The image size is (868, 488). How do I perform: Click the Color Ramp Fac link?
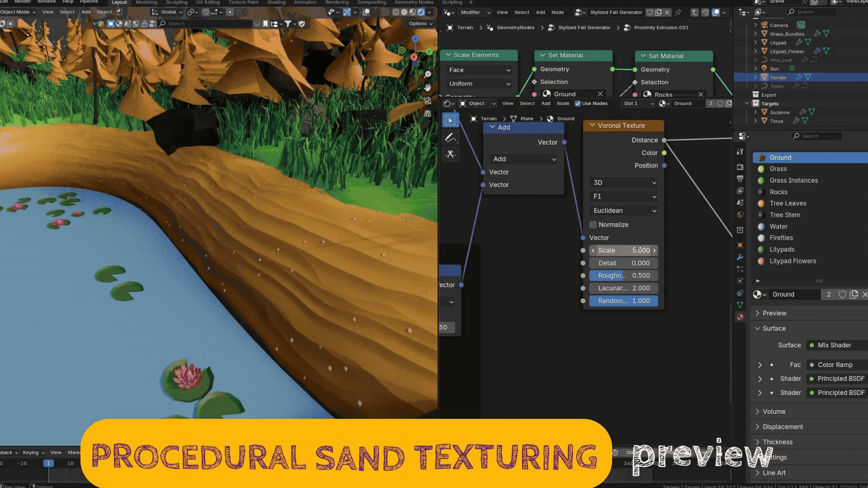tap(835, 365)
